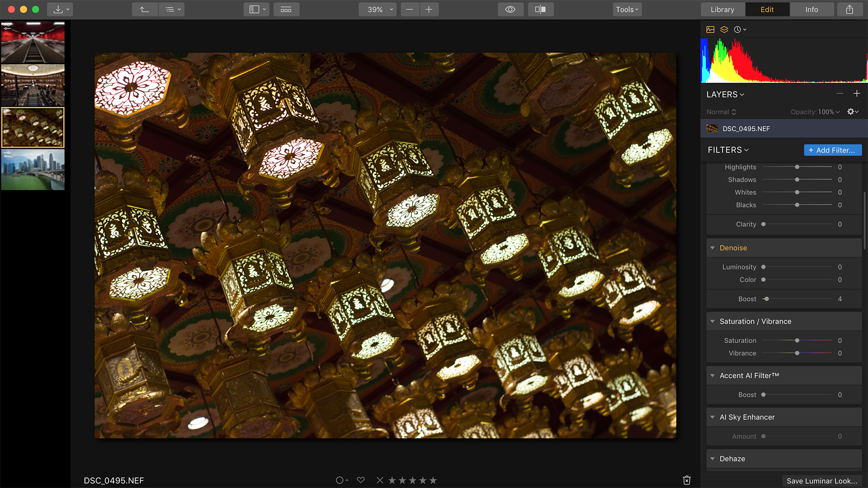Viewport: 868px width, 488px height.
Task: Zoom in with the plus button
Action: [x=429, y=9]
